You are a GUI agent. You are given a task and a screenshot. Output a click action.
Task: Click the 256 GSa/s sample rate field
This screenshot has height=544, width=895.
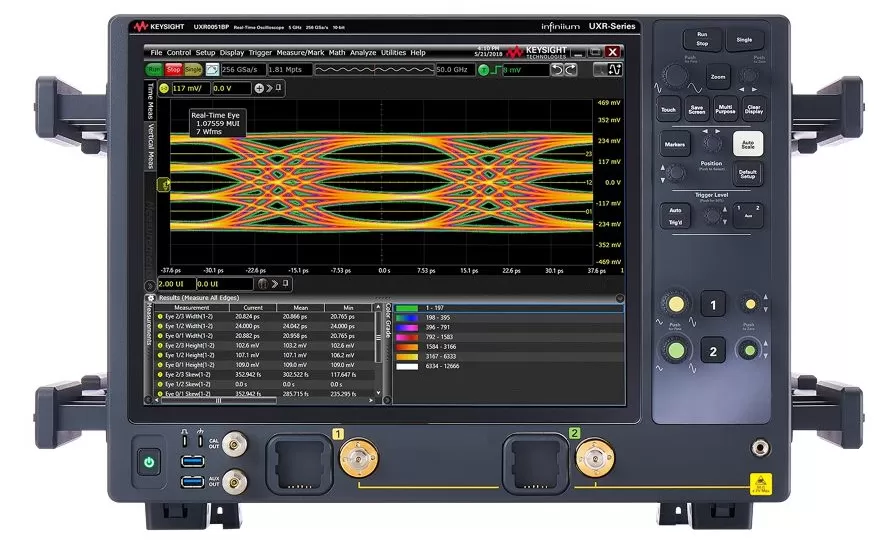[243, 70]
